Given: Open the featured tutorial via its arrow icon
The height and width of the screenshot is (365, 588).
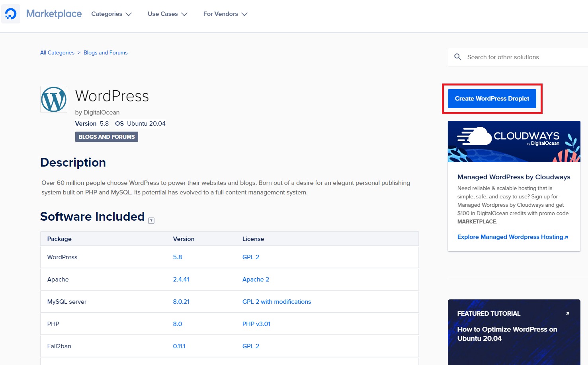Looking at the screenshot, I should pyautogui.click(x=567, y=313).
